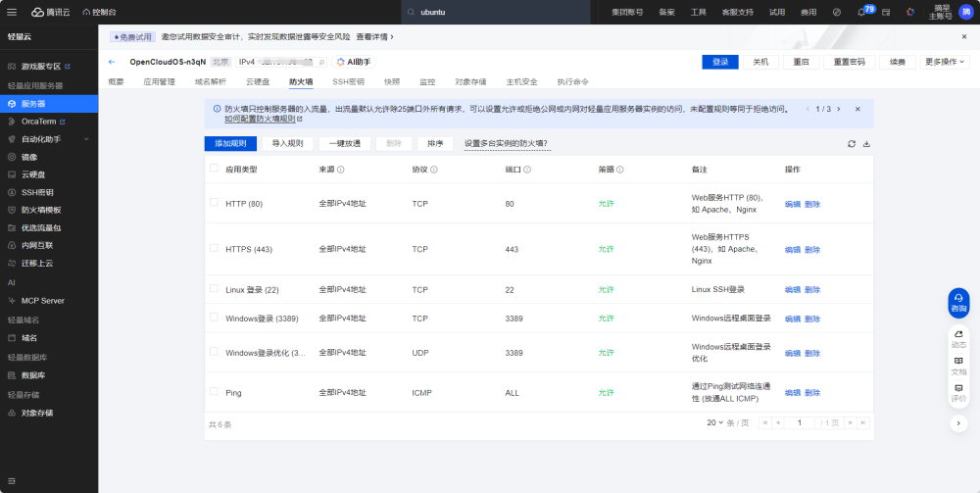Image resolution: width=980 pixels, height=493 pixels.
Task: Click 编辑 link for Linux 登录 (22) rule
Action: click(x=793, y=290)
